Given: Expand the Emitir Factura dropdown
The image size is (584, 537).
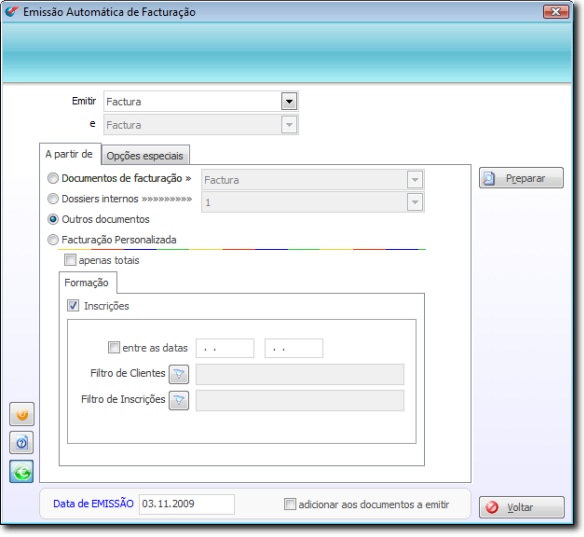Looking at the screenshot, I should point(289,101).
